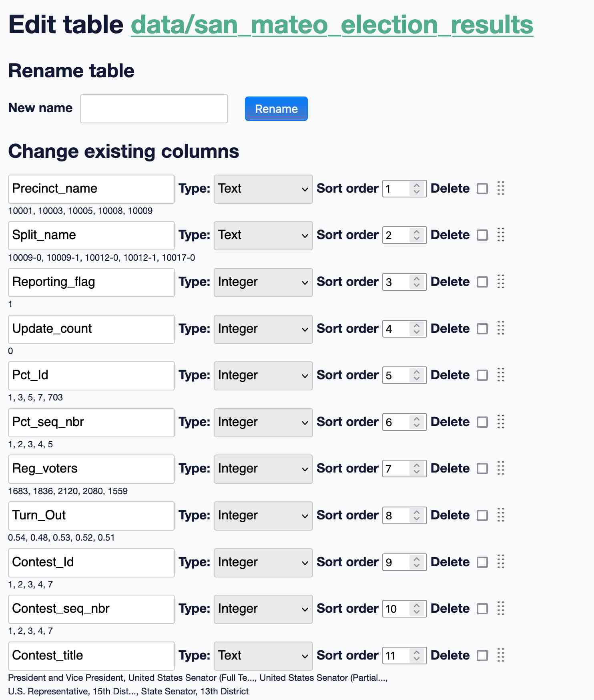Open the Type dropdown for Precinct_name
This screenshot has width=594, height=700.
263,189
